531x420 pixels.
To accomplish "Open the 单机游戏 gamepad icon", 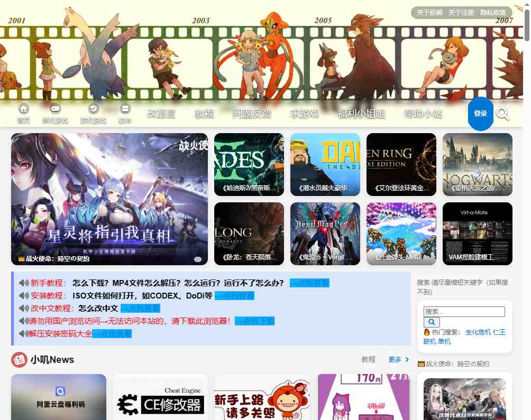I will coord(55,109).
